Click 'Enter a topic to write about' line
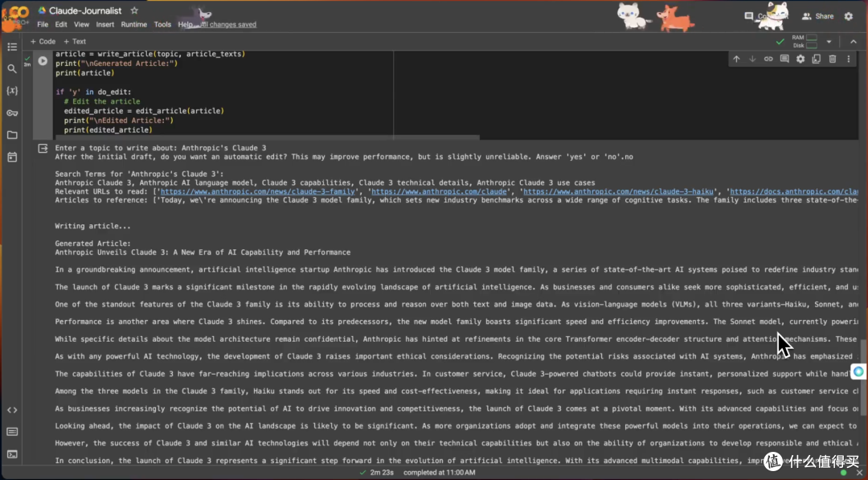This screenshot has width=868, height=480. point(161,149)
